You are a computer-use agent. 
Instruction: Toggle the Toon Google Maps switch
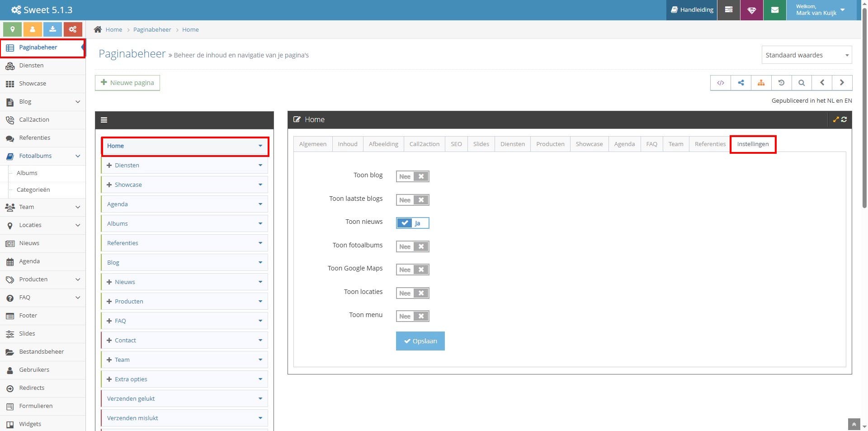412,270
